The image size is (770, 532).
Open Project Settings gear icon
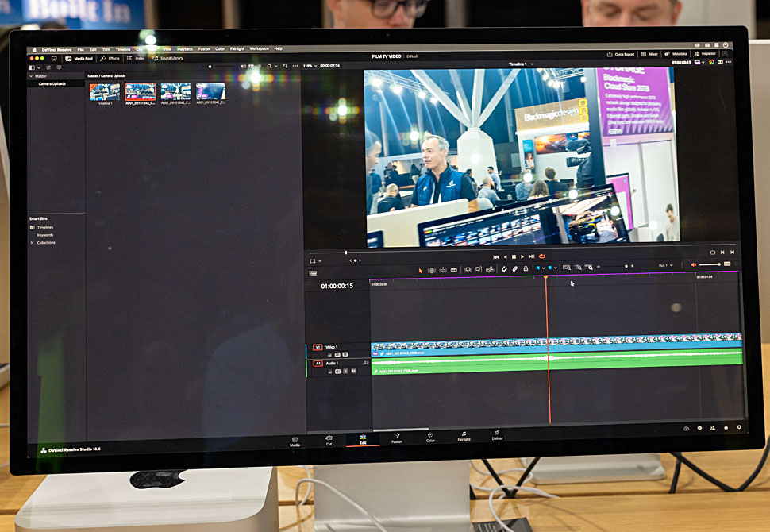coord(739,427)
